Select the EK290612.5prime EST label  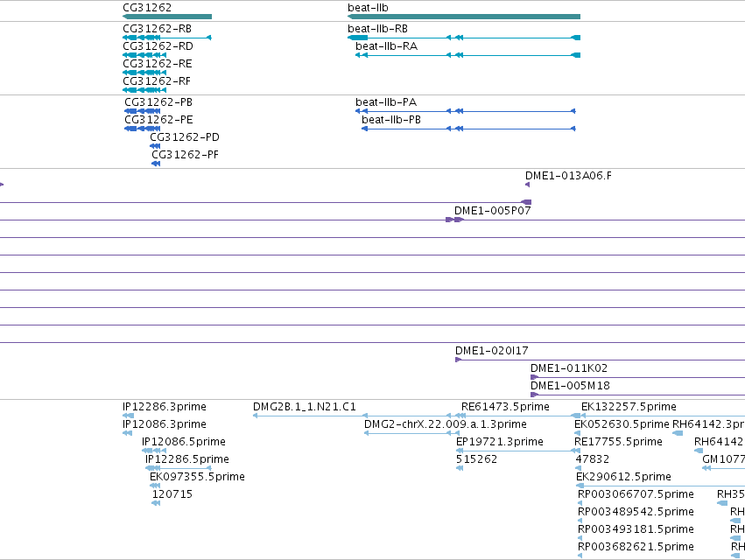(x=624, y=477)
